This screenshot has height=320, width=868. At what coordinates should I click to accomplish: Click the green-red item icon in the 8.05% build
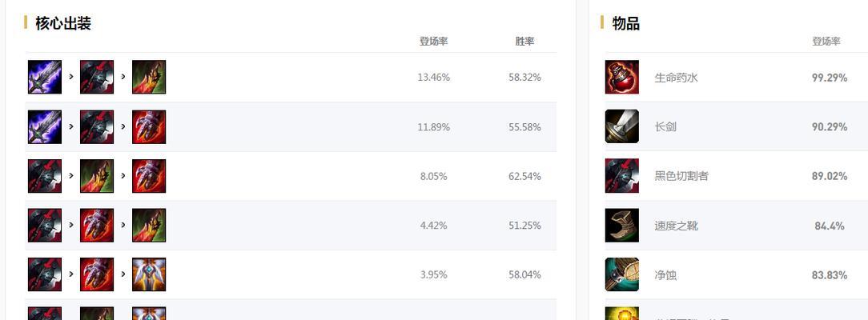point(97,176)
